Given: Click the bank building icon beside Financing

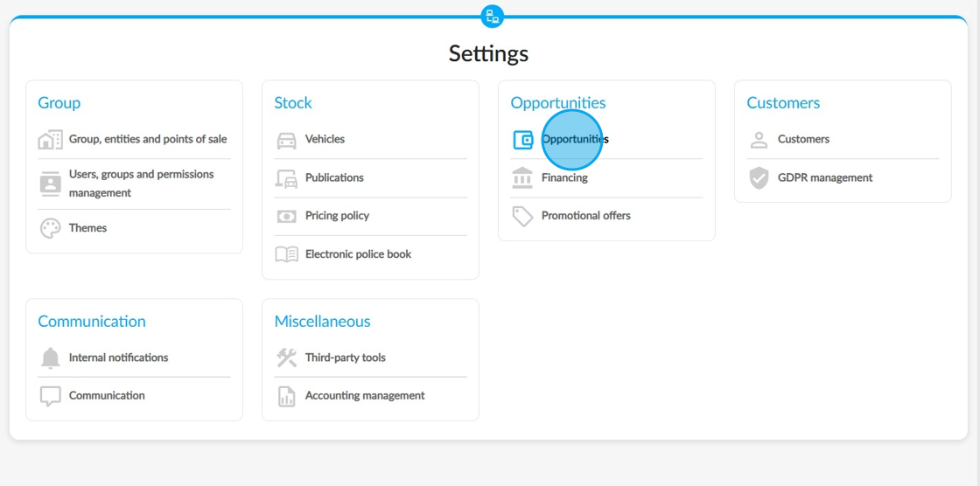Looking at the screenshot, I should click(x=522, y=177).
